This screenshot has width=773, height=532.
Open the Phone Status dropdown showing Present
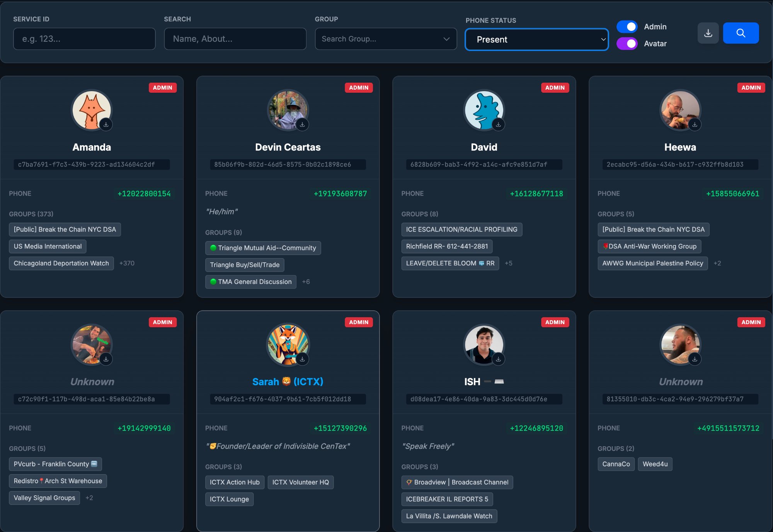coord(536,39)
